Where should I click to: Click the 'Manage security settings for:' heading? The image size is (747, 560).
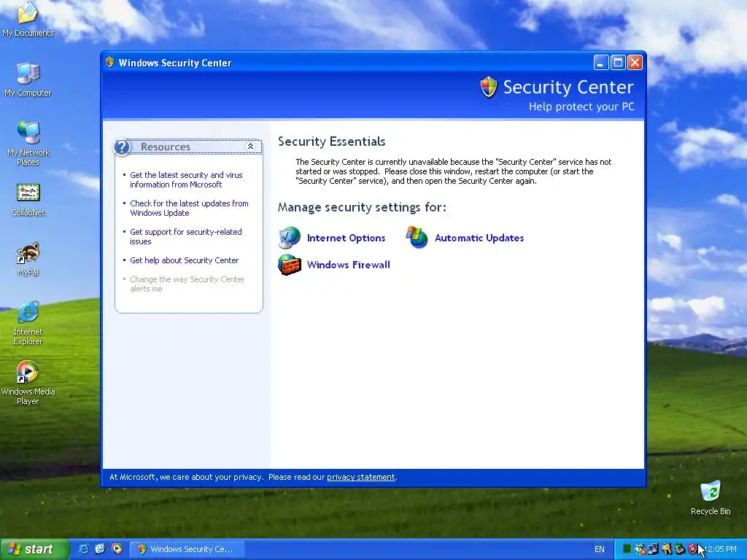362,207
